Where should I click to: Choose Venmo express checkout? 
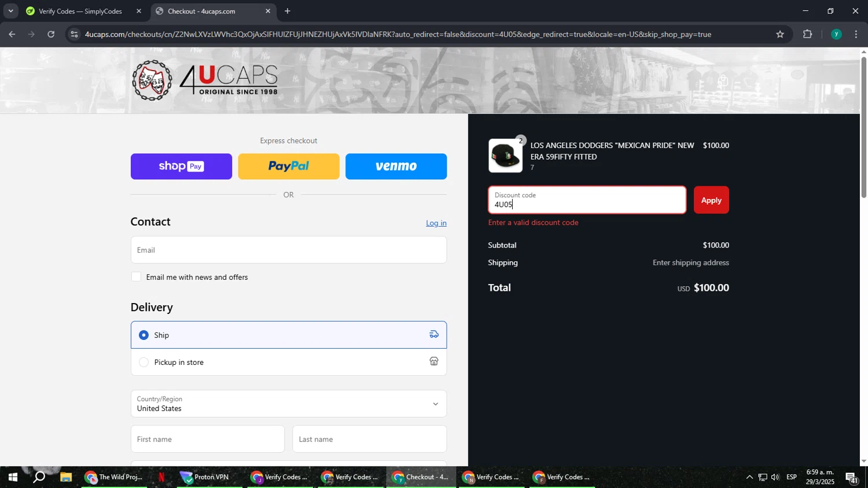[x=396, y=167]
